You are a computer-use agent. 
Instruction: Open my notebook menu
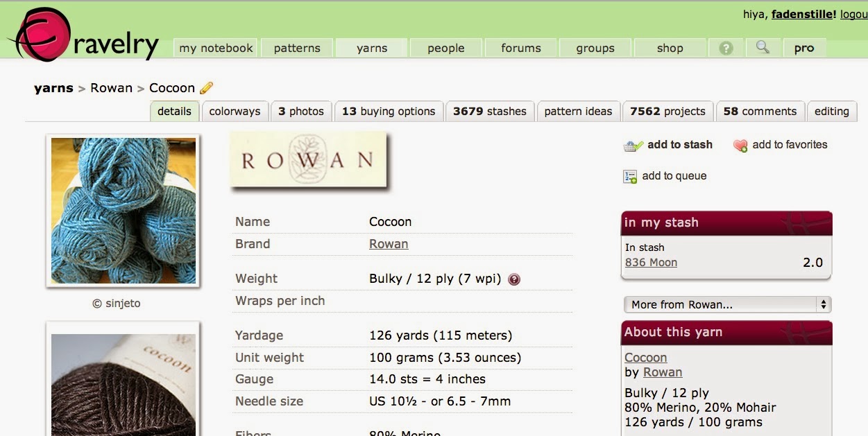tap(216, 48)
